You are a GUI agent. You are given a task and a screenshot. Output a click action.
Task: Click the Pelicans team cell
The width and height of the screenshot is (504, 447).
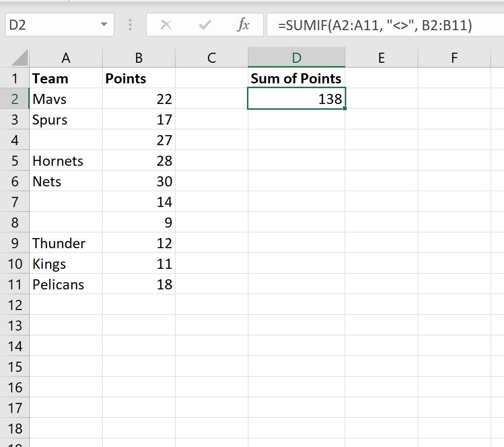tap(66, 285)
